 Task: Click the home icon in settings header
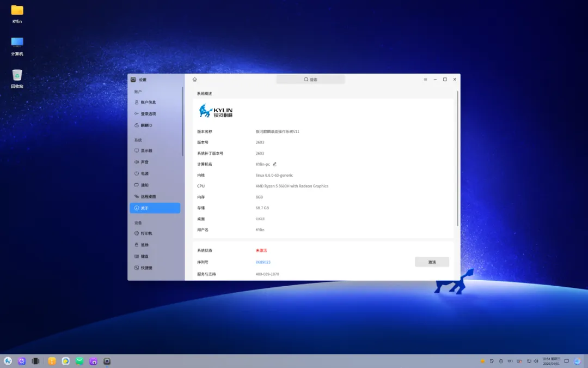point(194,79)
